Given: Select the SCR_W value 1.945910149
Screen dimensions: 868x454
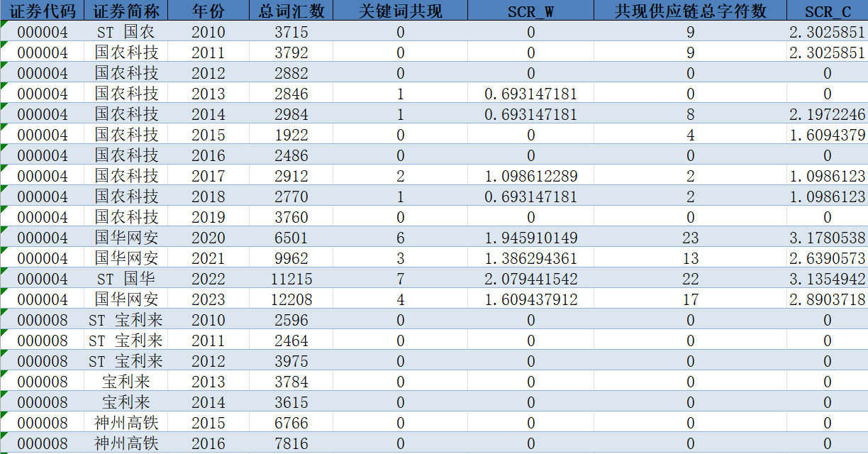Looking at the screenshot, I should click(531, 238).
